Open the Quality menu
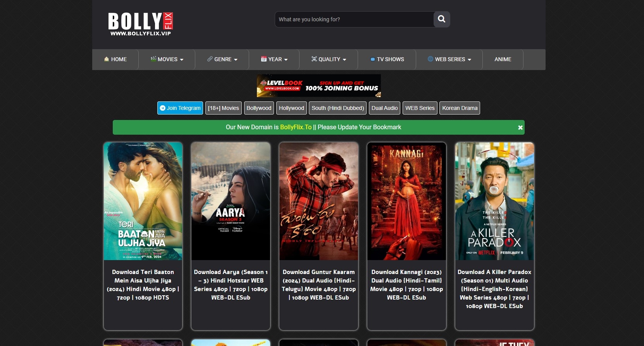This screenshot has width=644, height=346. [x=329, y=59]
